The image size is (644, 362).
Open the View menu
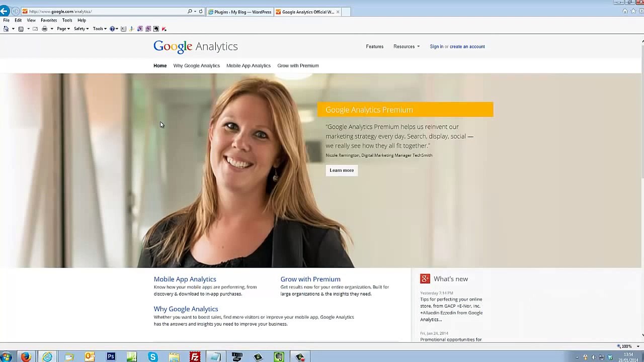31,20
